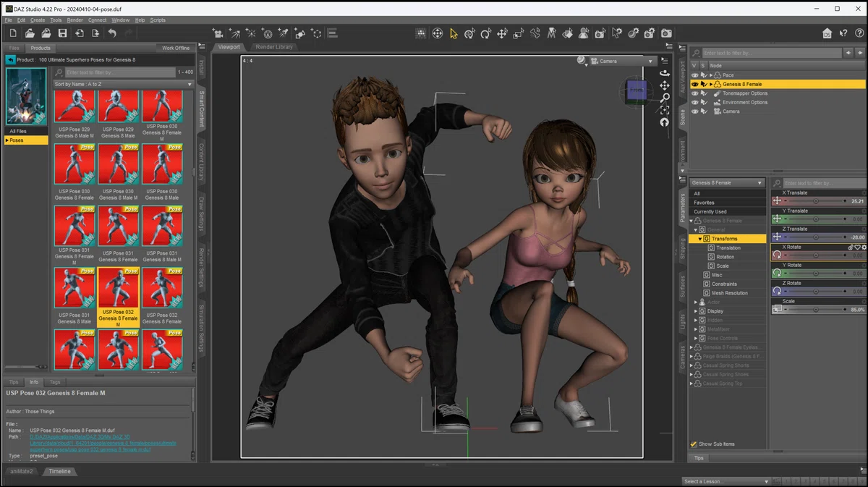
Task: Expand Genesis 8 Female node in Scene
Action: tap(710, 84)
